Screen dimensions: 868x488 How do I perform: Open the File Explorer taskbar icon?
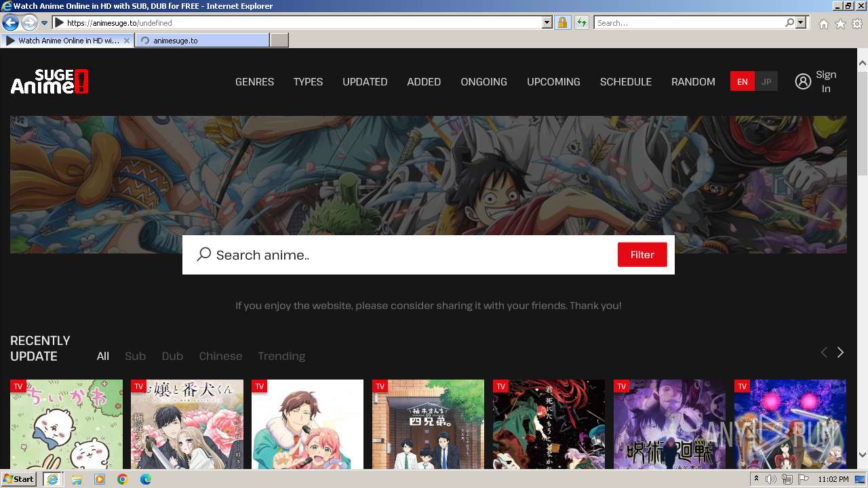tap(77, 479)
